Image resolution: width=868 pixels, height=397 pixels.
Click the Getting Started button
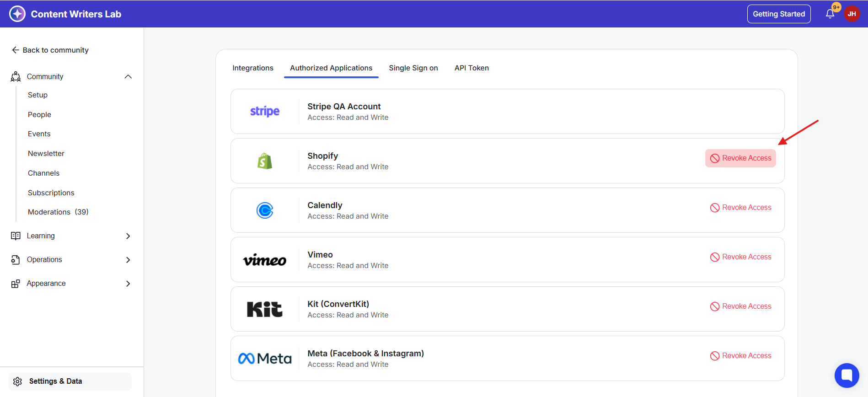(779, 14)
